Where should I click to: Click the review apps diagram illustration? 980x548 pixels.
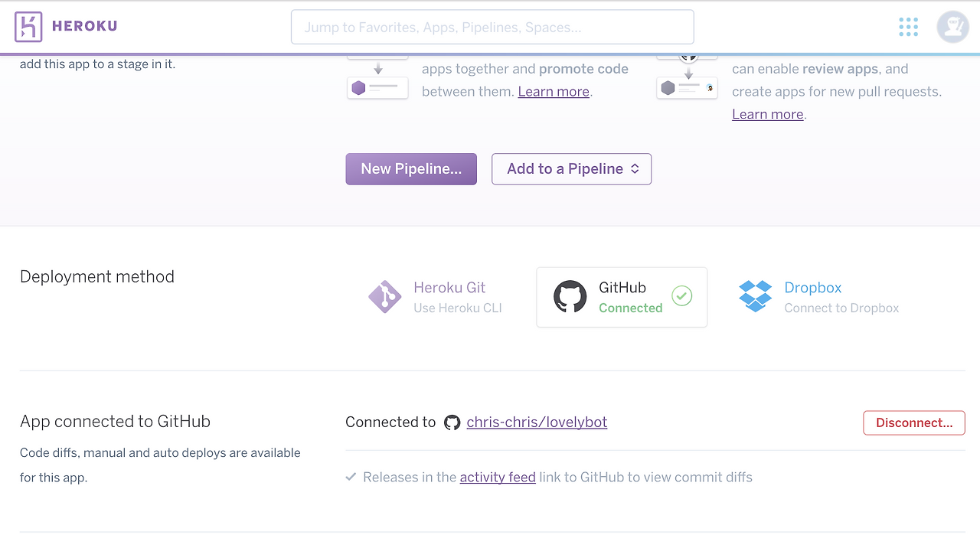688,79
